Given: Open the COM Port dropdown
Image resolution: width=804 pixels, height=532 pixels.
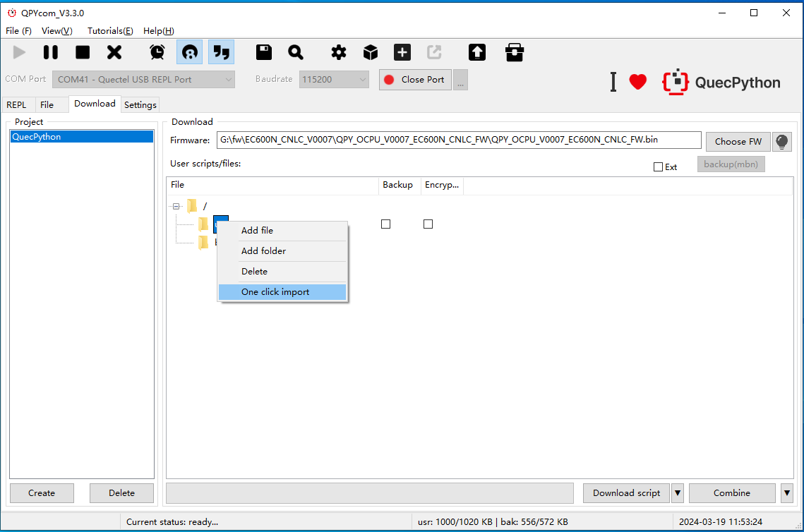Looking at the screenshot, I should pos(143,80).
